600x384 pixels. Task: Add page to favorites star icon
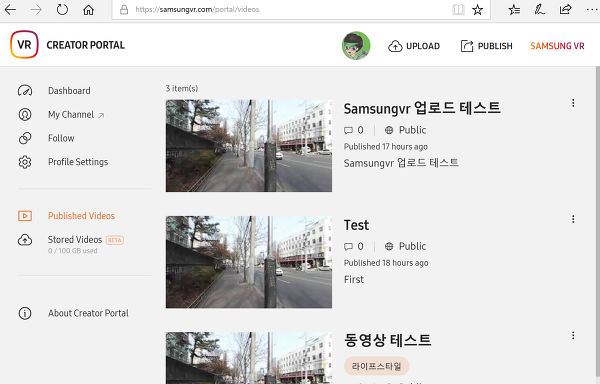click(478, 10)
